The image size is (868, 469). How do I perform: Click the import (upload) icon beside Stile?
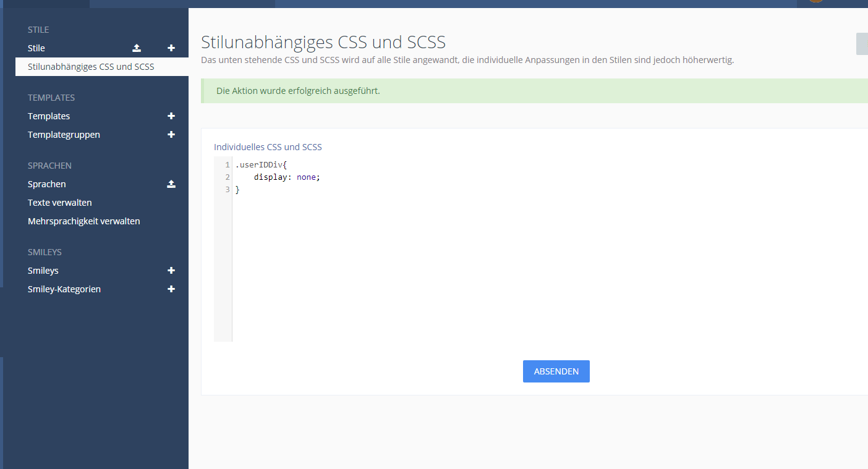pyautogui.click(x=137, y=48)
